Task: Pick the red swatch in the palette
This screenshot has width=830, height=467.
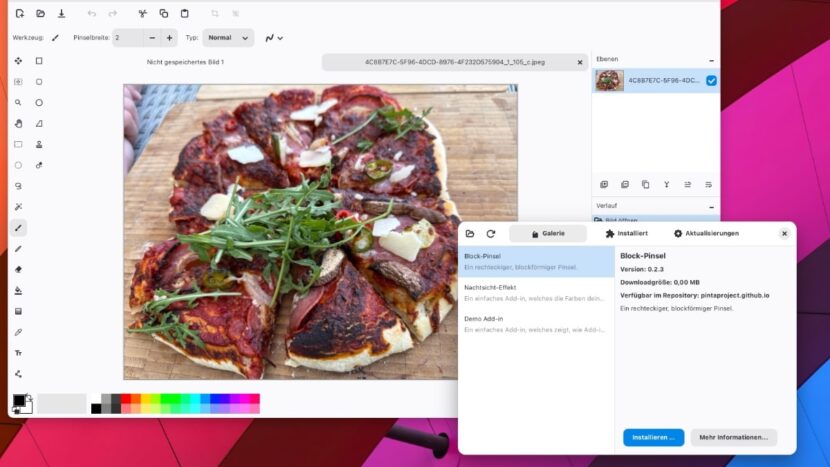Action: click(x=126, y=398)
